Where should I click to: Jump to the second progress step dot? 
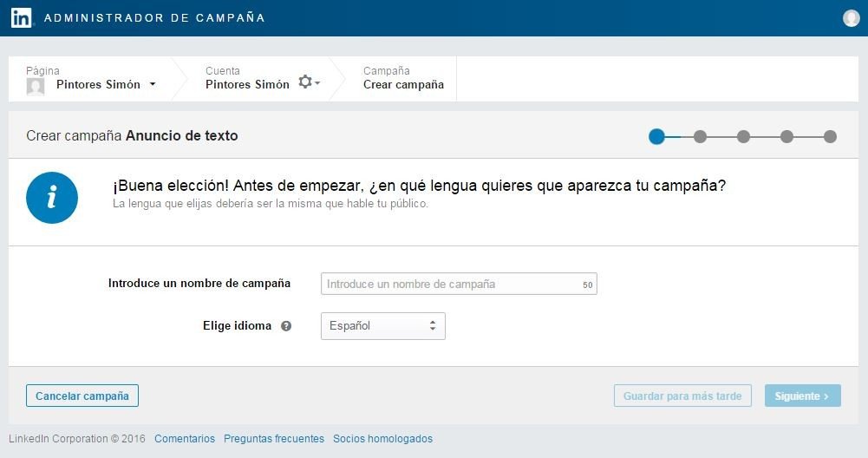(700, 136)
